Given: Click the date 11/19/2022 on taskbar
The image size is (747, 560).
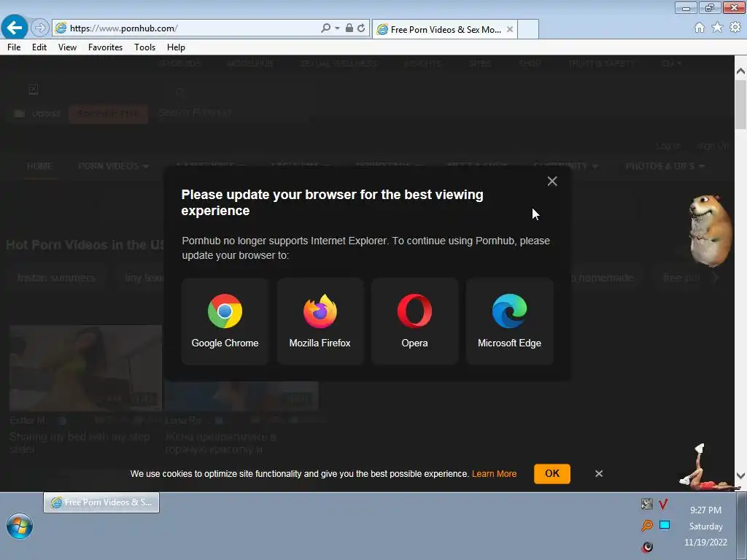Looking at the screenshot, I should point(705,542).
